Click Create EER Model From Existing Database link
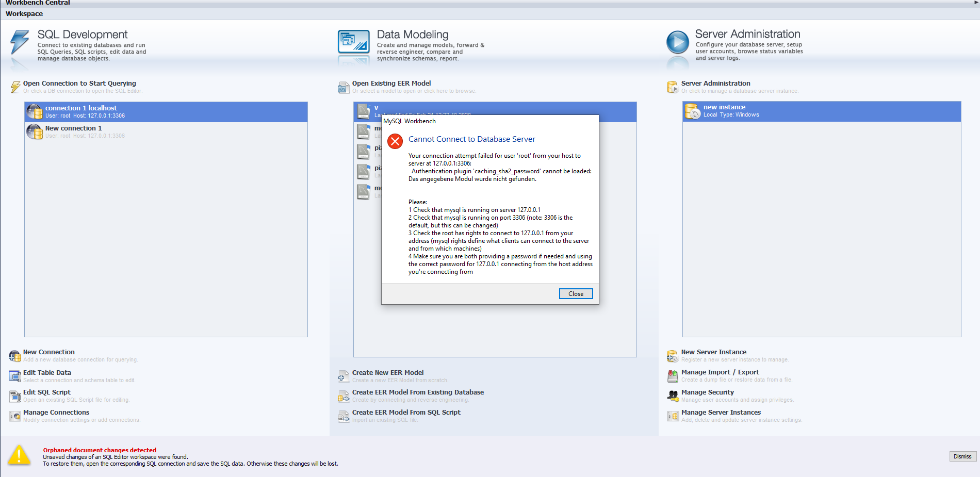 click(418, 392)
